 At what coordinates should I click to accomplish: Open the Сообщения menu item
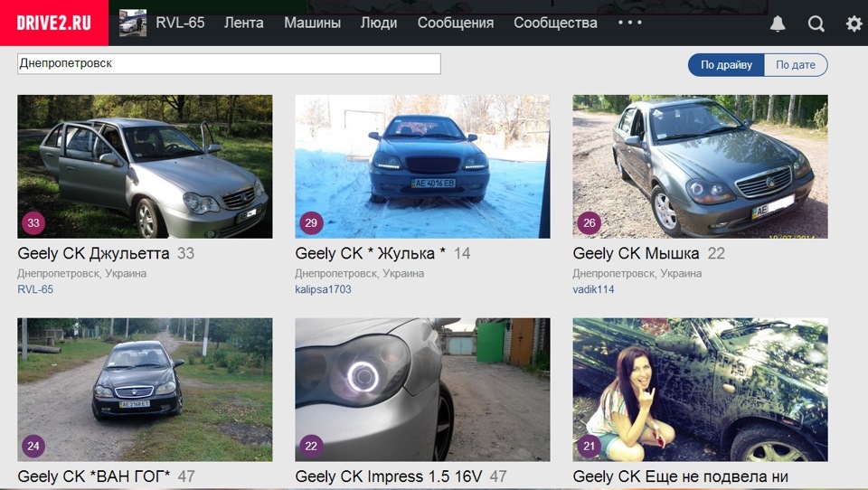pyautogui.click(x=456, y=23)
